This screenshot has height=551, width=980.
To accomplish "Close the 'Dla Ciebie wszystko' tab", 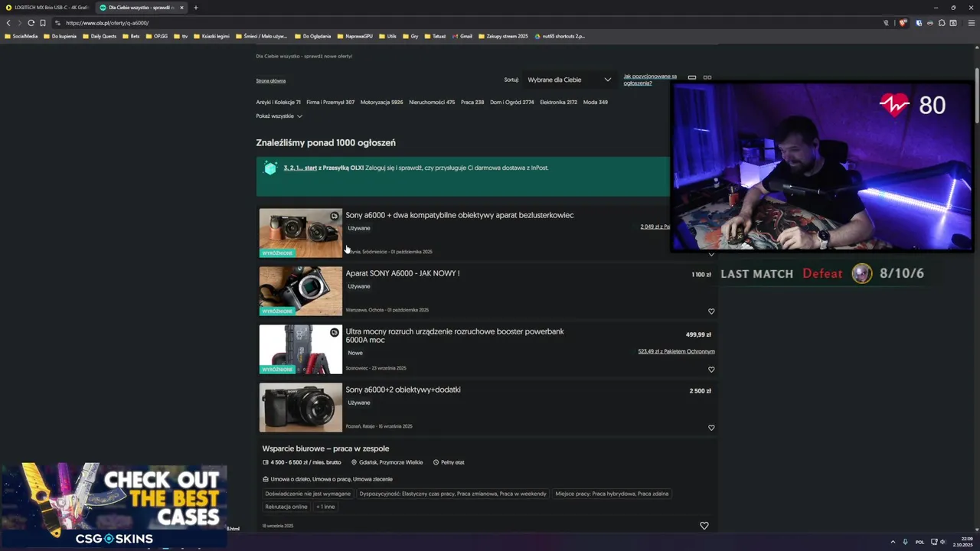I will (181, 8).
